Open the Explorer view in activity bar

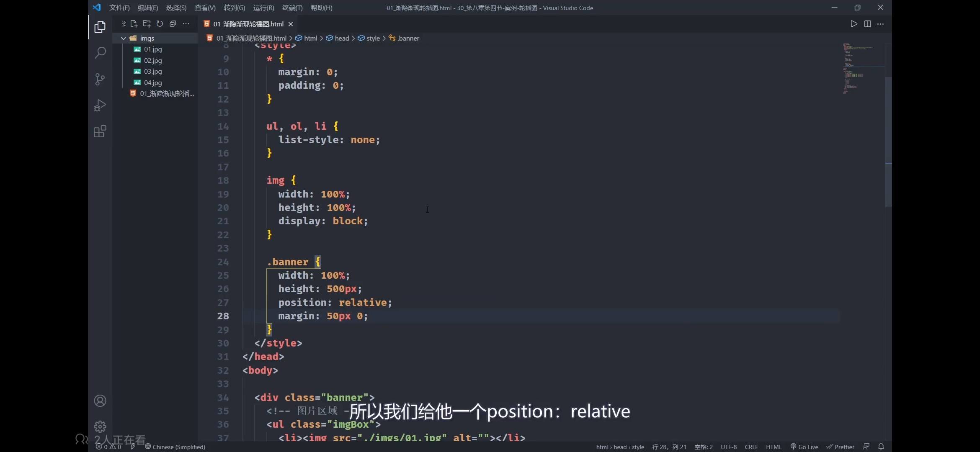pyautogui.click(x=100, y=27)
